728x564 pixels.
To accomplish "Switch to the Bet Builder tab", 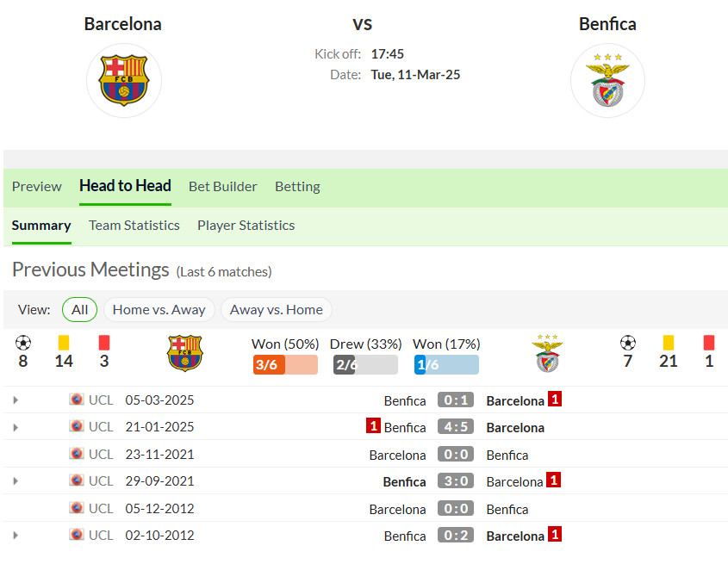I will (223, 187).
